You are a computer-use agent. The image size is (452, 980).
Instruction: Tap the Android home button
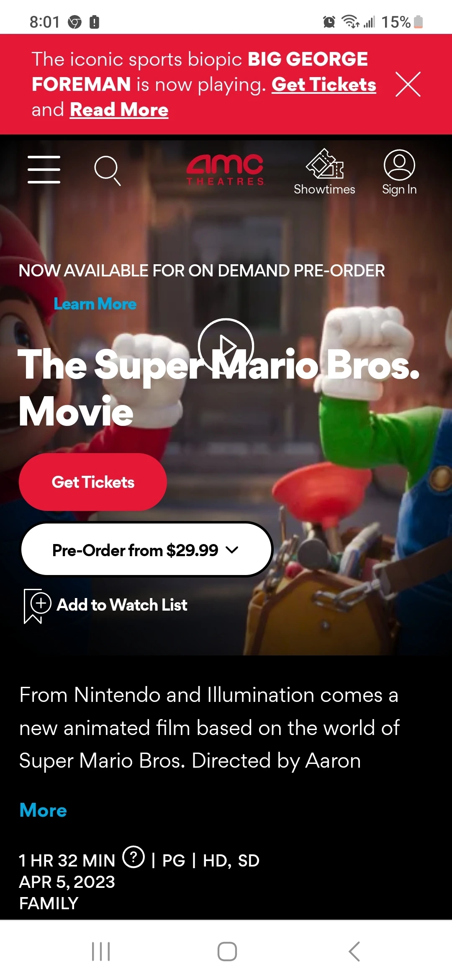[227, 952]
